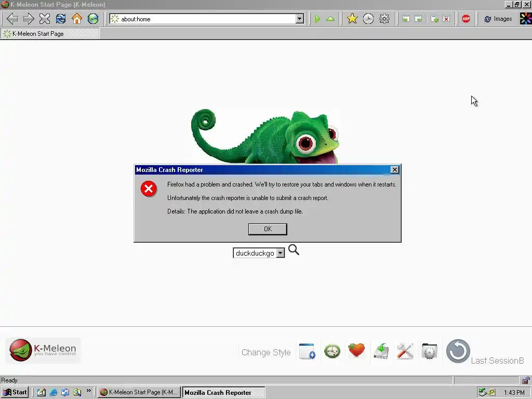Open the duckduckgo search engine dropdown
The height and width of the screenshot is (399, 532).
point(280,253)
